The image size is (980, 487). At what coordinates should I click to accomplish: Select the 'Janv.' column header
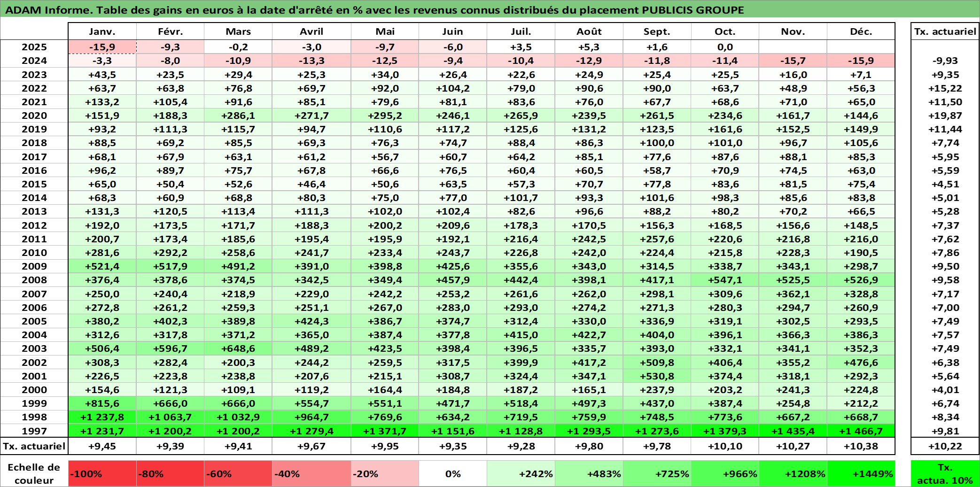click(x=102, y=31)
